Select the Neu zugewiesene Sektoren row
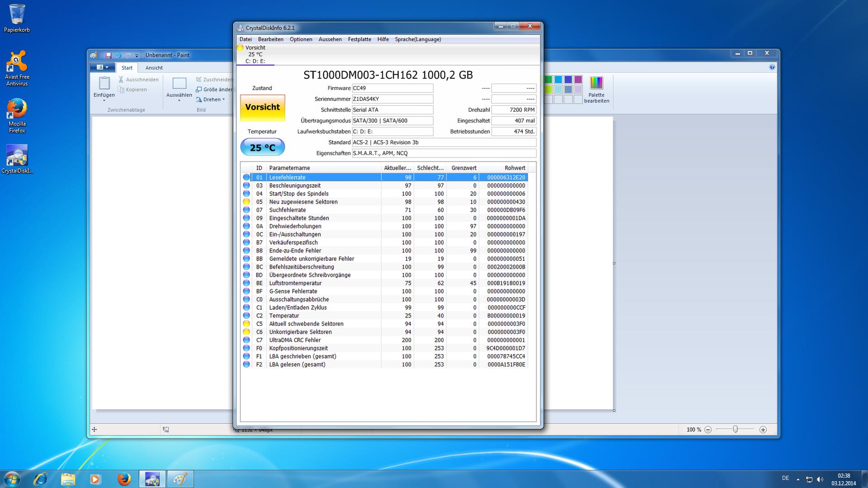The image size is (868, 488). point(303,202)
